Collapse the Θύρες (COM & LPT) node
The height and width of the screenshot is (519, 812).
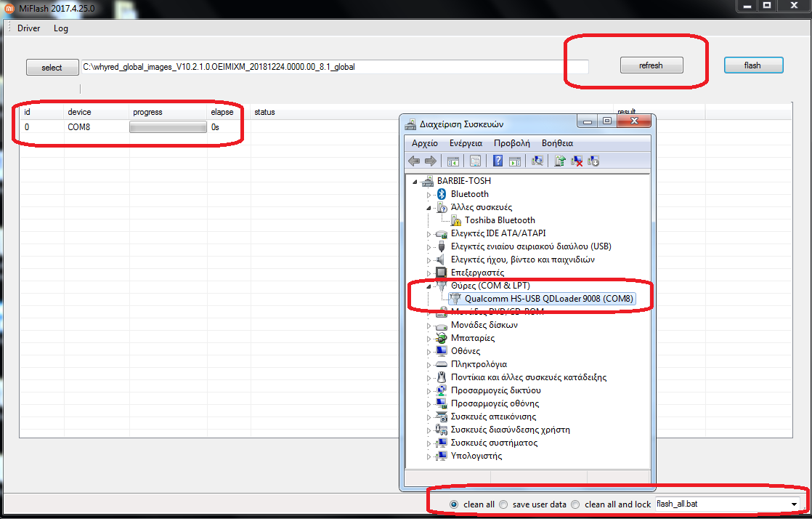coord(429,286)
